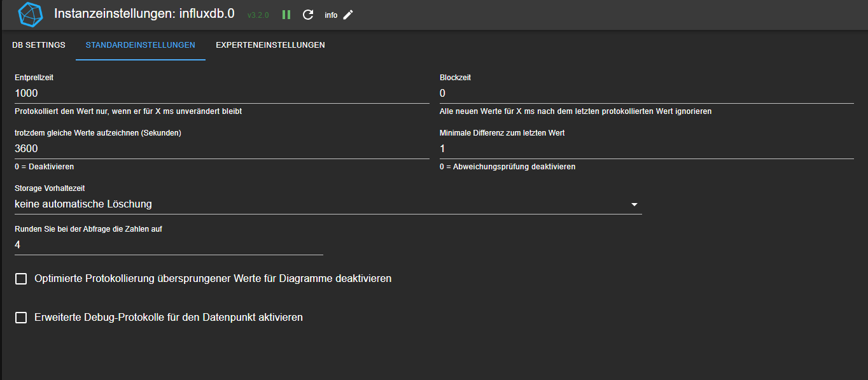Click the reload circular arrow icon
Viewport: 868px width, 380px height.
coord(308,14)
